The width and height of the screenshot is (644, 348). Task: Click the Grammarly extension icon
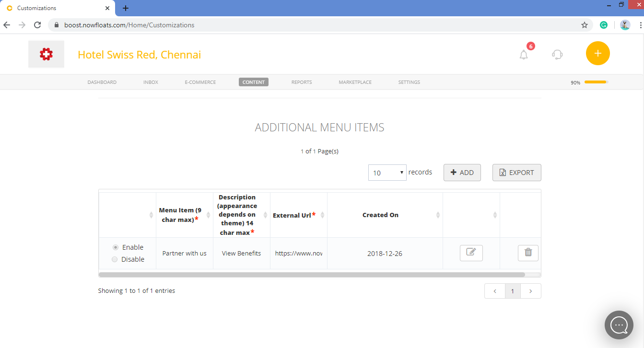[x=603, y=24]
